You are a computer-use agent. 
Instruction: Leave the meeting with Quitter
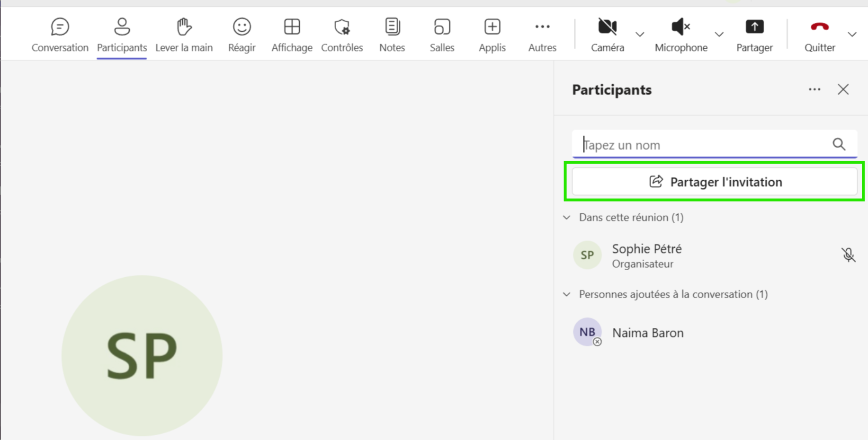coord(820,35)
